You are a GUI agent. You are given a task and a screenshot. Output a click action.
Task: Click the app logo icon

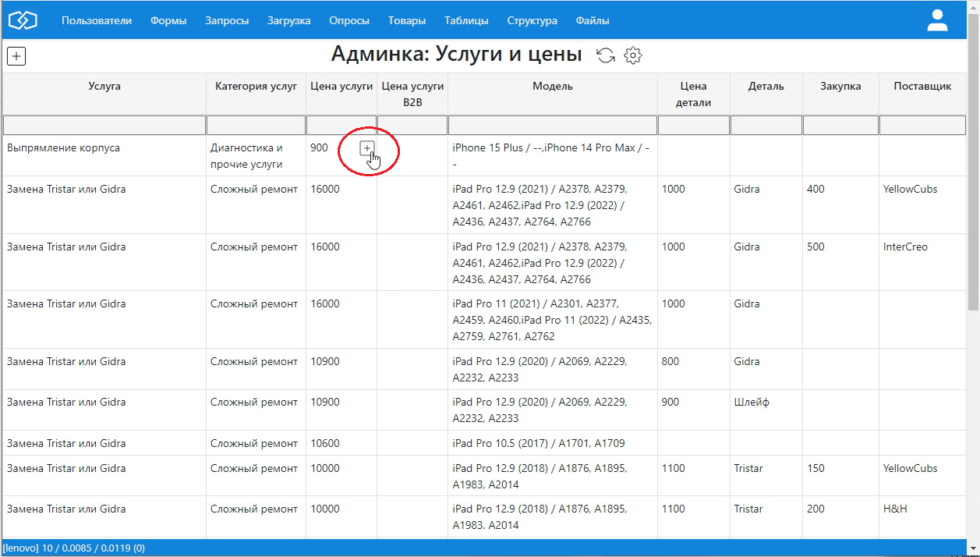[x=23, y=21]
